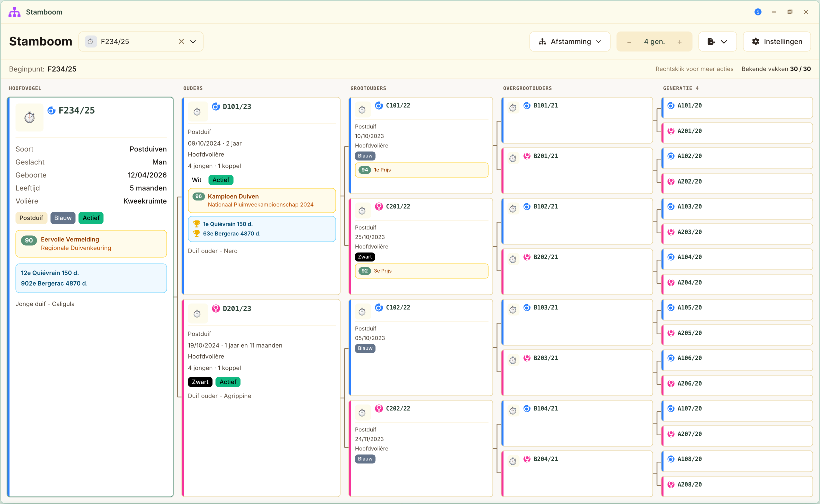Click the male icon beside C102/22
This screenshot has height=504, width=820.
click(379, 307)
